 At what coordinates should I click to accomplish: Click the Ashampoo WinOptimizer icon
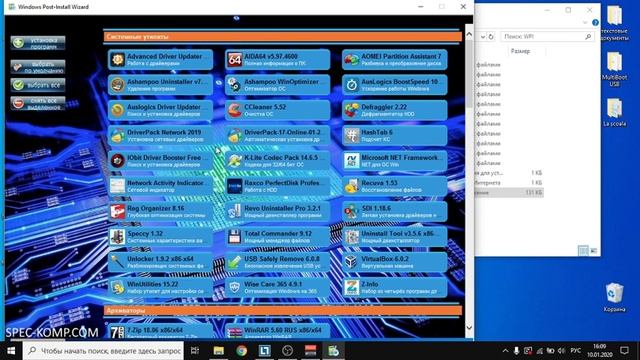pyautogui.click(x=235, y=85)
